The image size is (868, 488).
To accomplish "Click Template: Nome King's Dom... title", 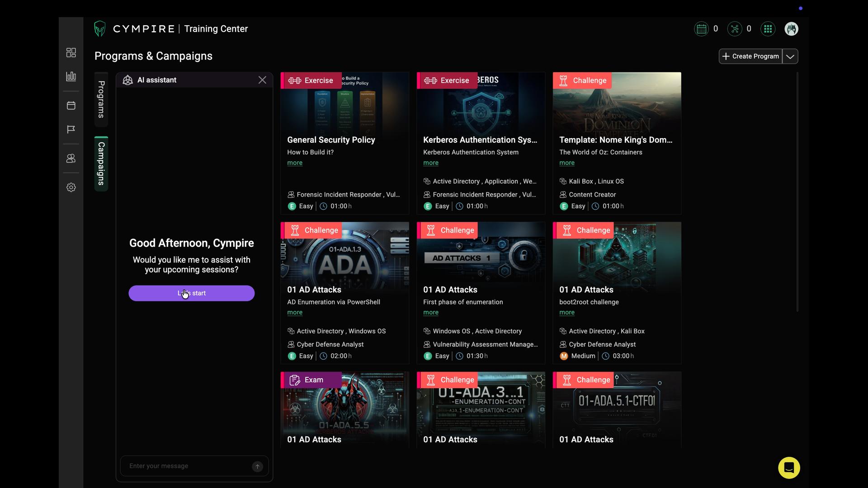I will 616,140.
